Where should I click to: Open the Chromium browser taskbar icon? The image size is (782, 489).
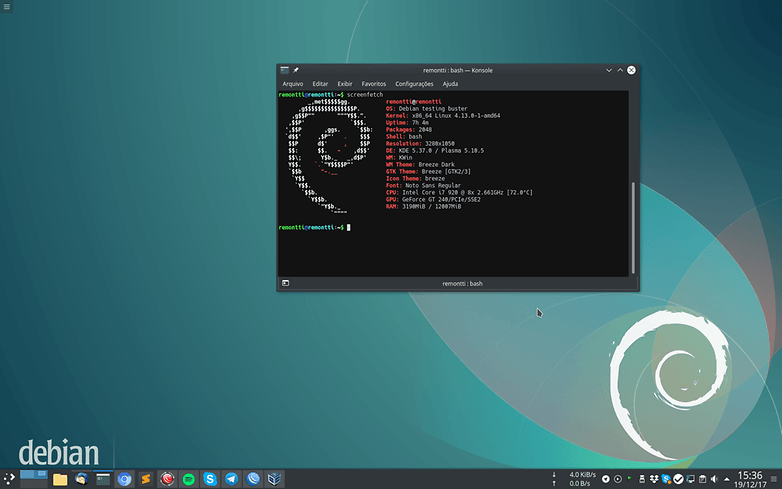124,479
